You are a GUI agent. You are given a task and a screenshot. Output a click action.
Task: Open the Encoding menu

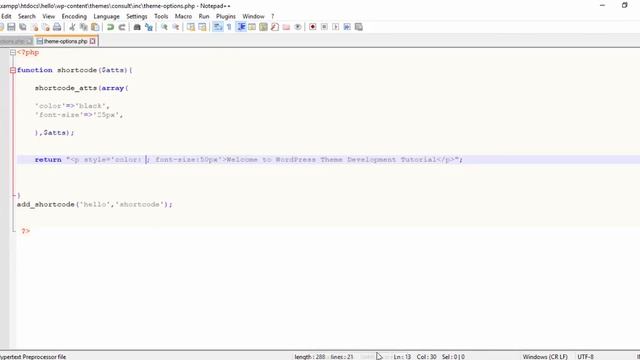(74, 16)
